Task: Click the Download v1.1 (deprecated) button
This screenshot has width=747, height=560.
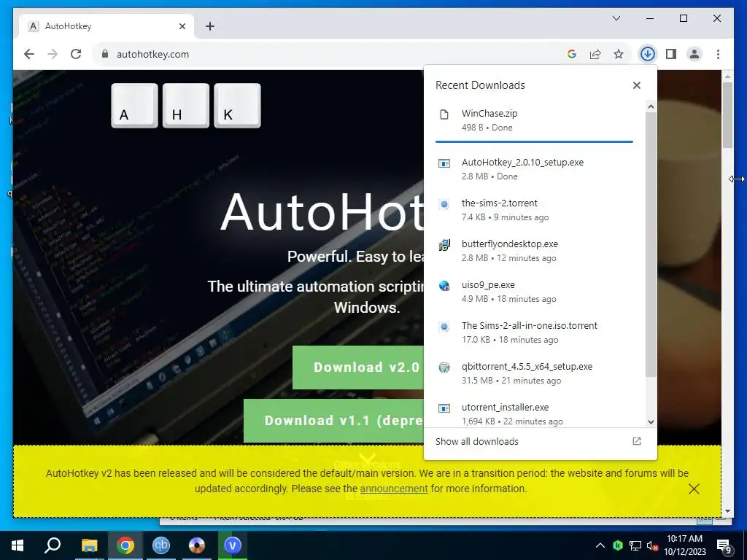Action: click(333, 421)
